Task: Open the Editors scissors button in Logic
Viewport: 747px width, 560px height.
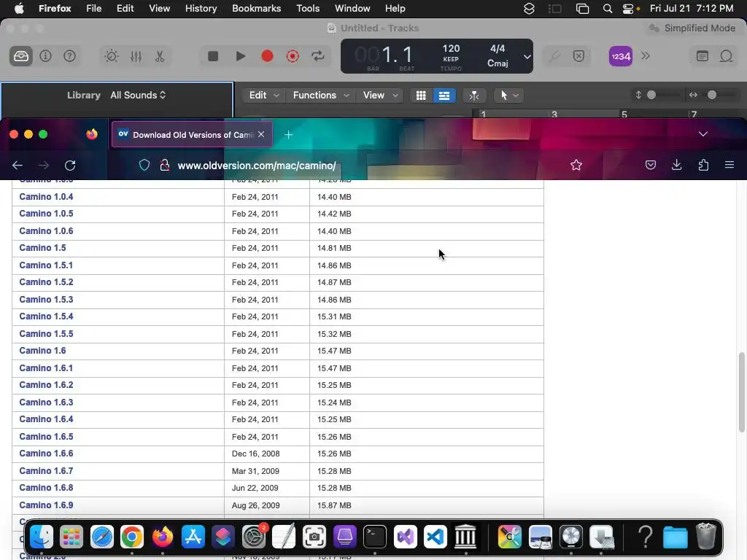Action: tap(160, 56)
